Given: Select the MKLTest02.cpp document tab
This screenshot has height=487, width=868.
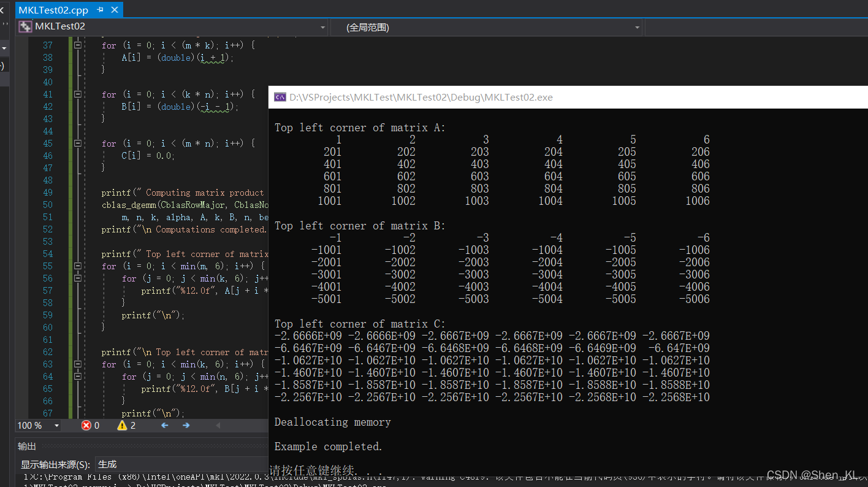Looking at the screenshot, I should (x=53, y=10).
